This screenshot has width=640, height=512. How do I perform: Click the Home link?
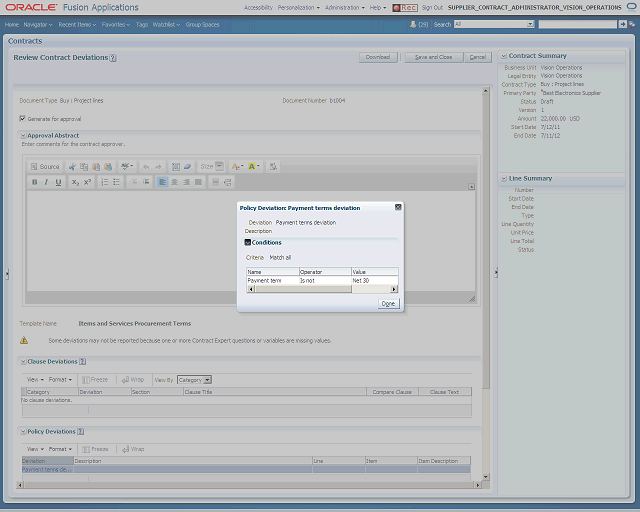12,24
